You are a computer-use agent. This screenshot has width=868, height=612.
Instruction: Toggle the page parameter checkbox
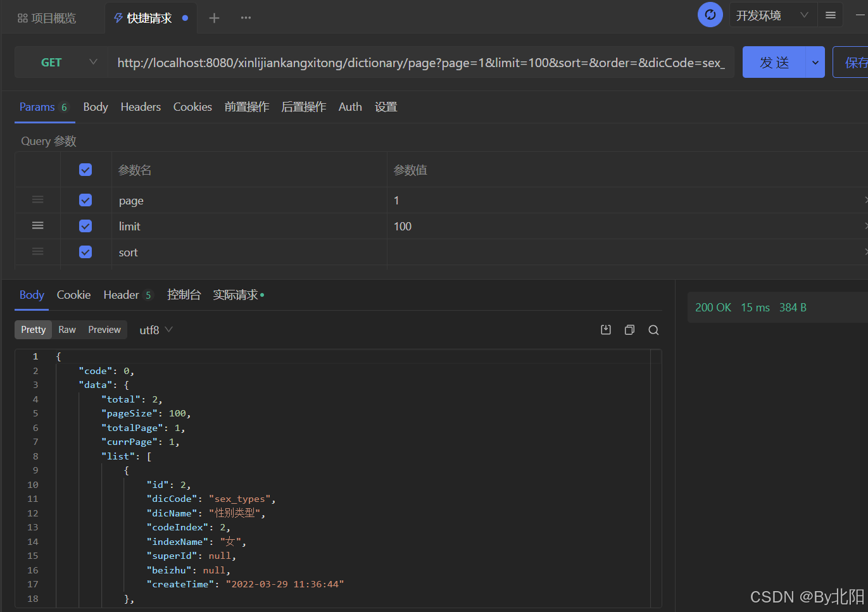point(85,200)
